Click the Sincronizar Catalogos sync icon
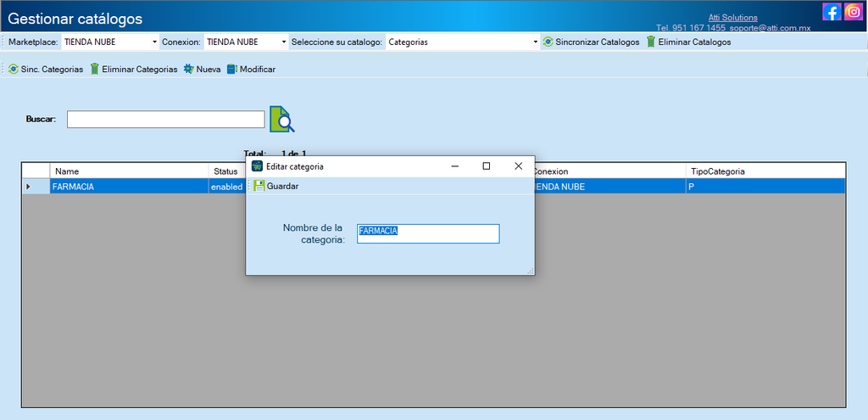This screenshot has height=420, width=868. click(x=548, y=42)
